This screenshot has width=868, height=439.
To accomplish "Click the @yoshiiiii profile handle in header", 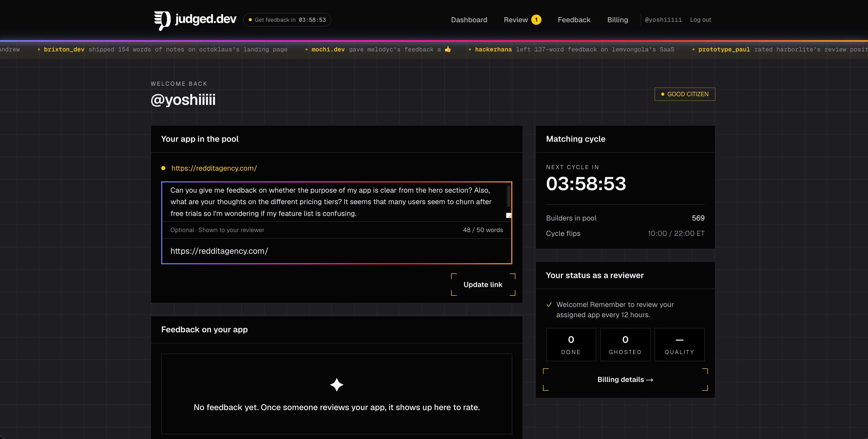I will point(663,20).
